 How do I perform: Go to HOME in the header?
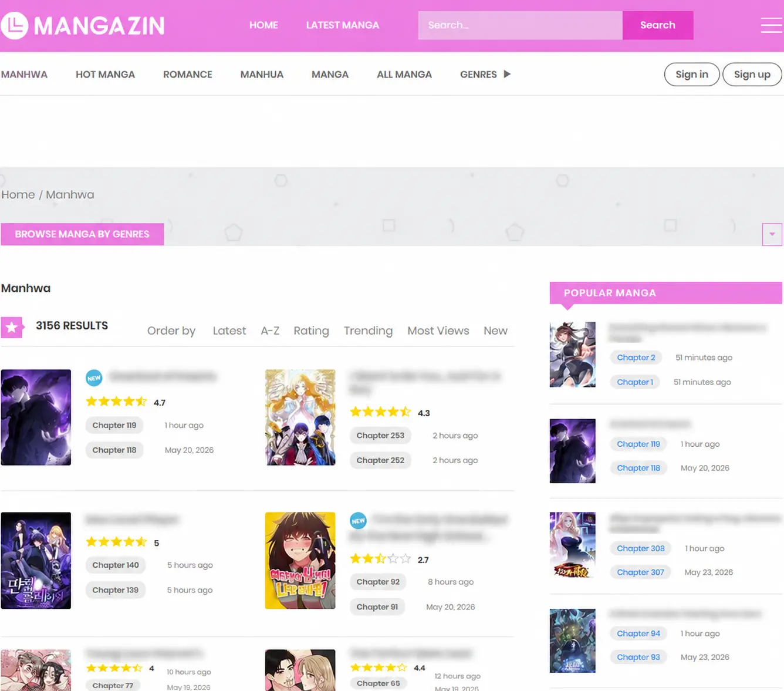(263, 25)
